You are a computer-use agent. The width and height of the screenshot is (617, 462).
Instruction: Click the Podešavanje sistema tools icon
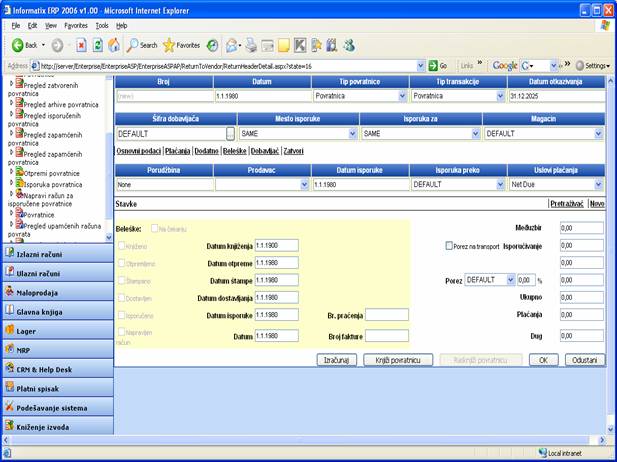pyautogui.click(x=9, y=407)
